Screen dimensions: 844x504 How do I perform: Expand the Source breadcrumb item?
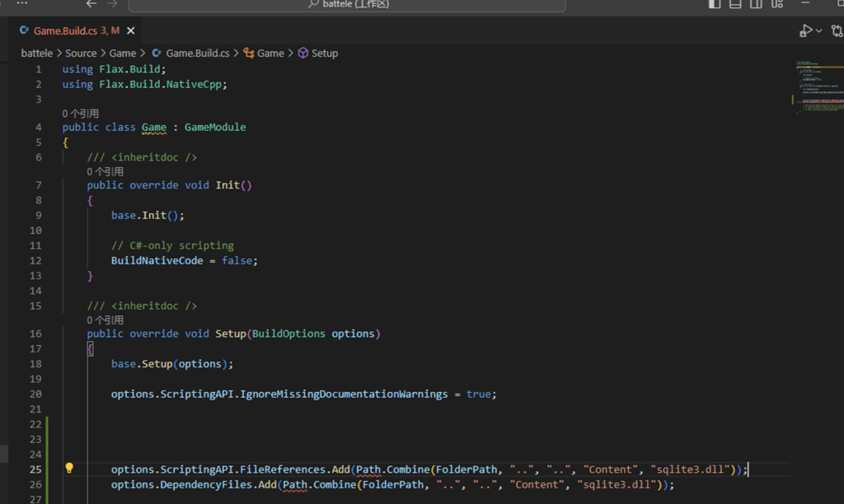pos(81,53)
